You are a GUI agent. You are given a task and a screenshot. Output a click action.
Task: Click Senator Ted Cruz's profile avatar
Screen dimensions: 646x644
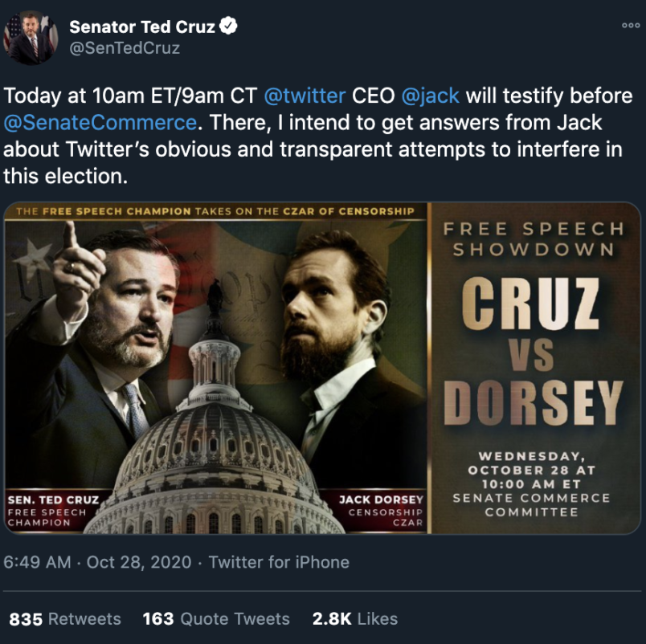(x=30, y=37)
